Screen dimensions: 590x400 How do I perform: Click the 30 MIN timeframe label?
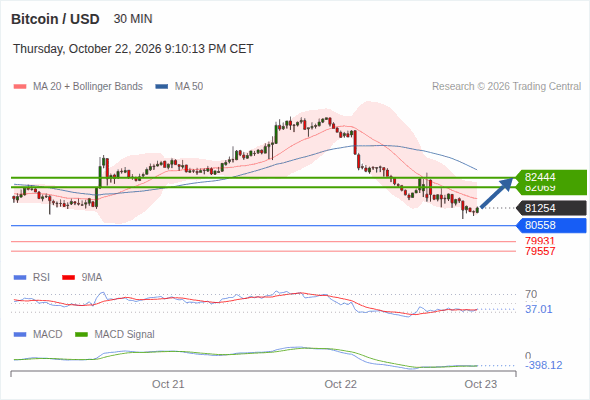click(x=133, y=19)
